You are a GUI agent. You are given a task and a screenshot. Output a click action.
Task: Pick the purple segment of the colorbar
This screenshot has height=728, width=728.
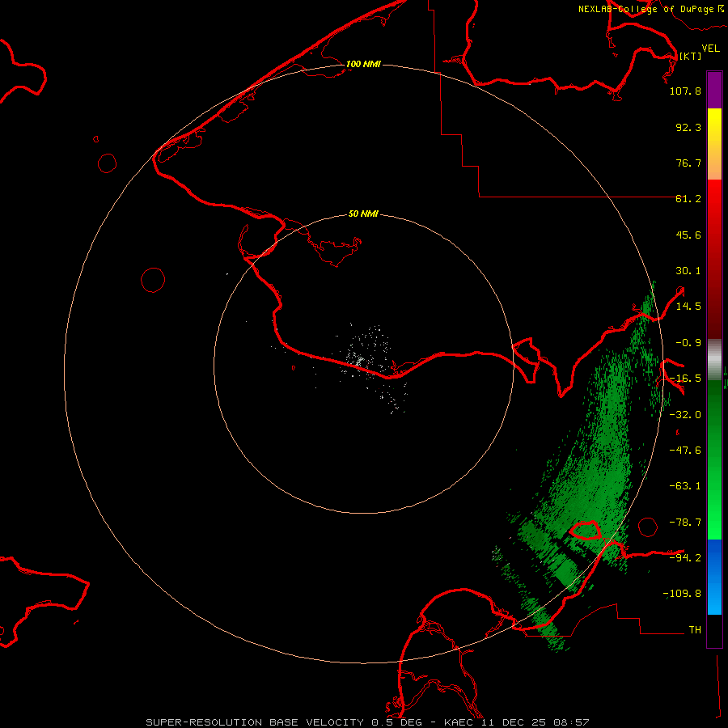pos(714,91)
